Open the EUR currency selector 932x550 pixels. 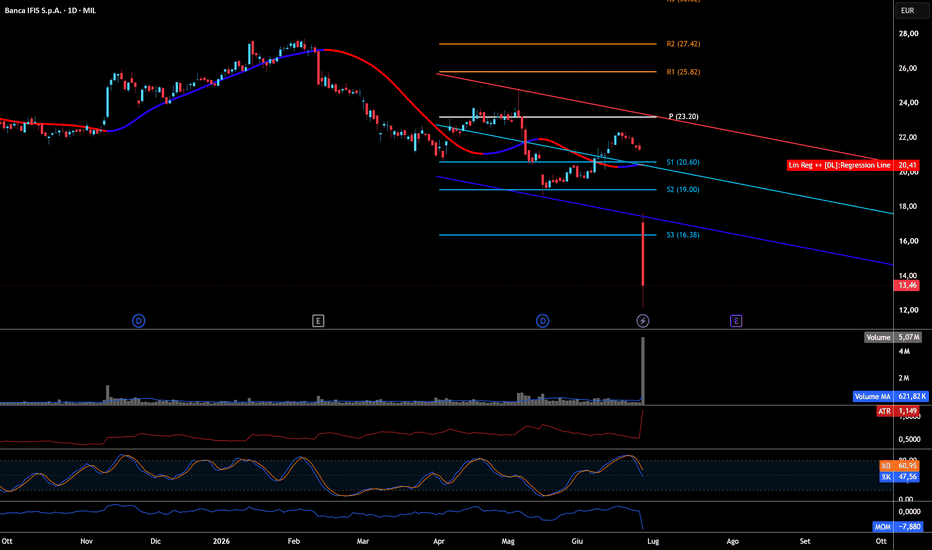[912, 10]
